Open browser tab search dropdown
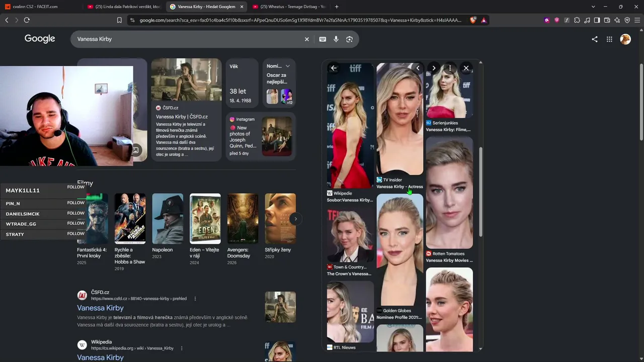Viewport: 644px width, 362px height. tap(593, 7)
